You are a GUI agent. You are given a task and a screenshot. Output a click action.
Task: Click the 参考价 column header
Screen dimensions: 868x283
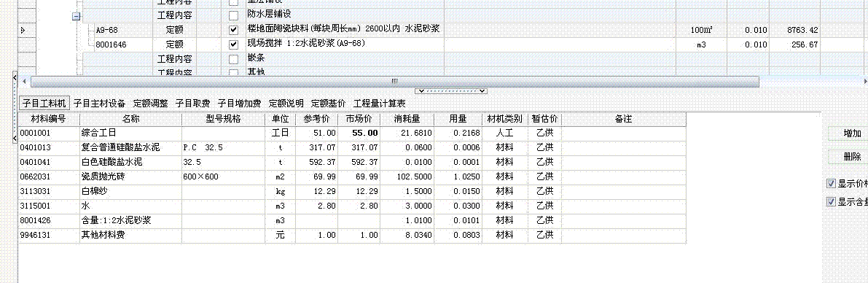(x=316, y=119)
